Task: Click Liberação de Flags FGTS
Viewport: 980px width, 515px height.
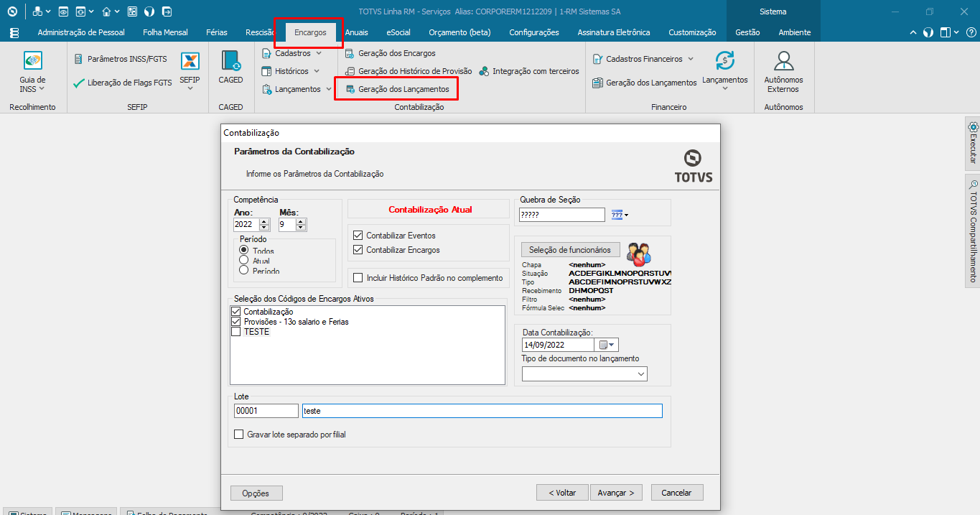Action: pos(123,83)
